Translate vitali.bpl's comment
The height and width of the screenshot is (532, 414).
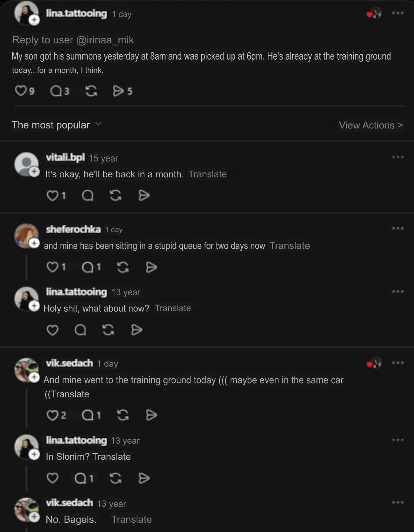click(x=207, y=174)
